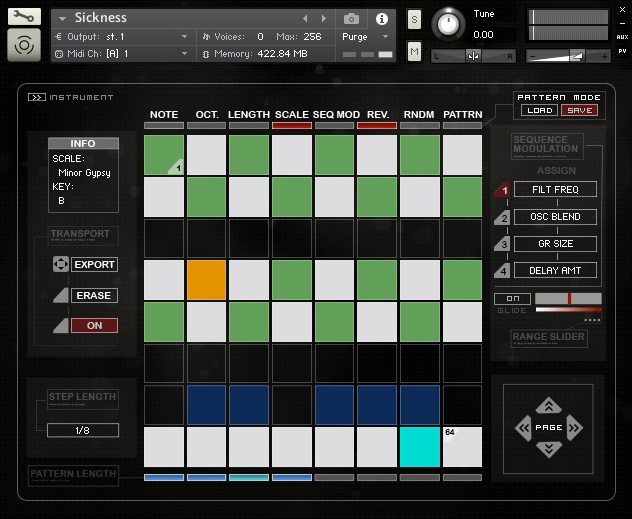Screen dimensions: 632x519
Task: Click the page-down double chevron arrow
Action: [x=548, y=450]
